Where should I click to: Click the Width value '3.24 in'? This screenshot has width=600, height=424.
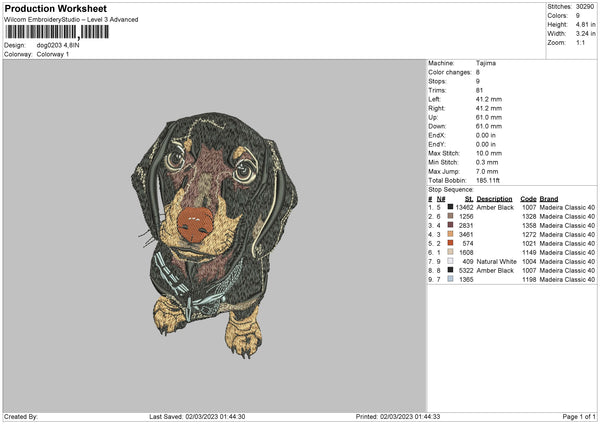point(585,34)
